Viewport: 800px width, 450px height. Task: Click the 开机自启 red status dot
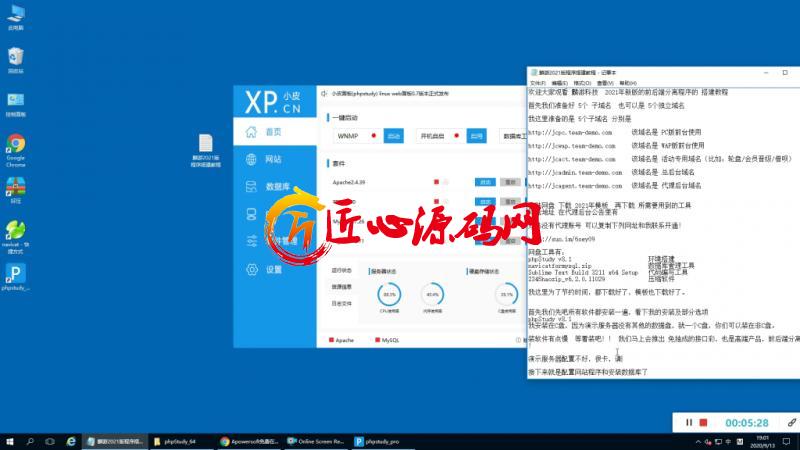point(457,136)
